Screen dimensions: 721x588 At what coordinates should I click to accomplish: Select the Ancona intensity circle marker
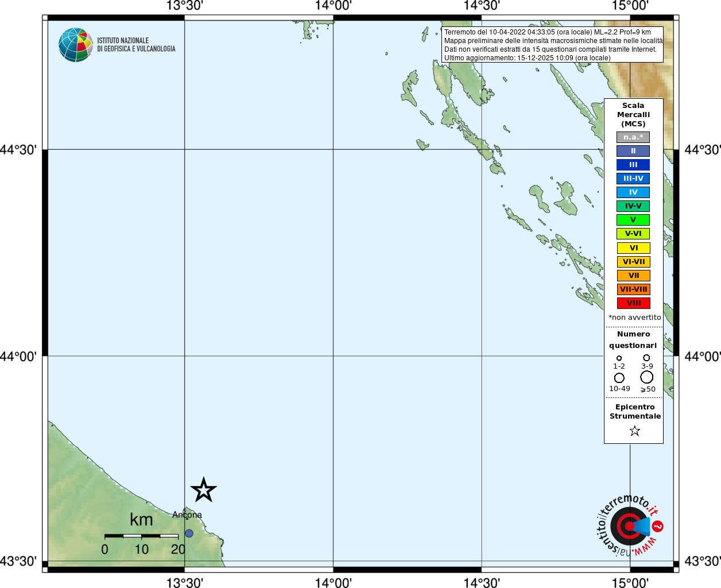(x=189, y=533)
